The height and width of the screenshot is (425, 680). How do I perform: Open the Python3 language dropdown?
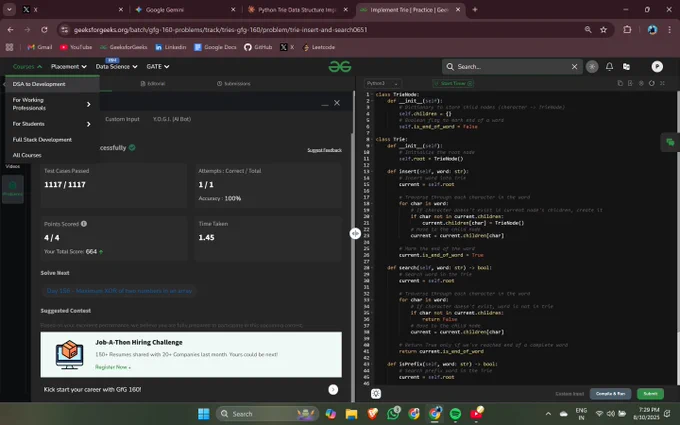382,83
